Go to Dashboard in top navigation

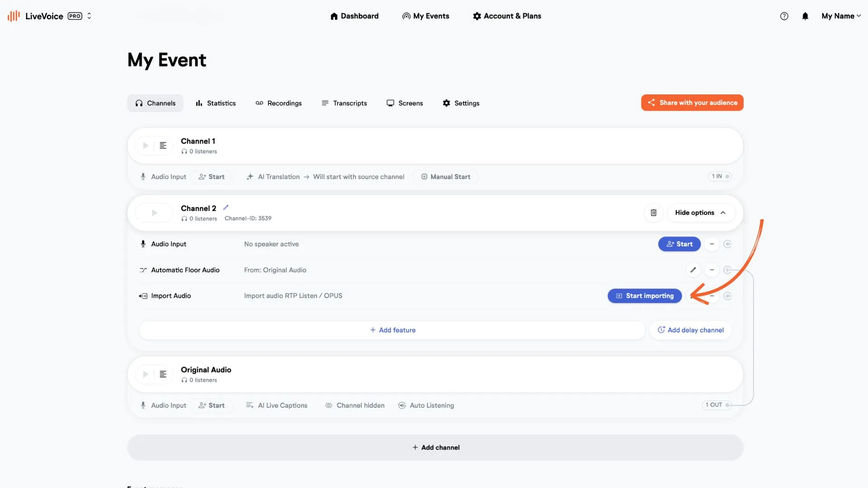click(x=354, y=16)
